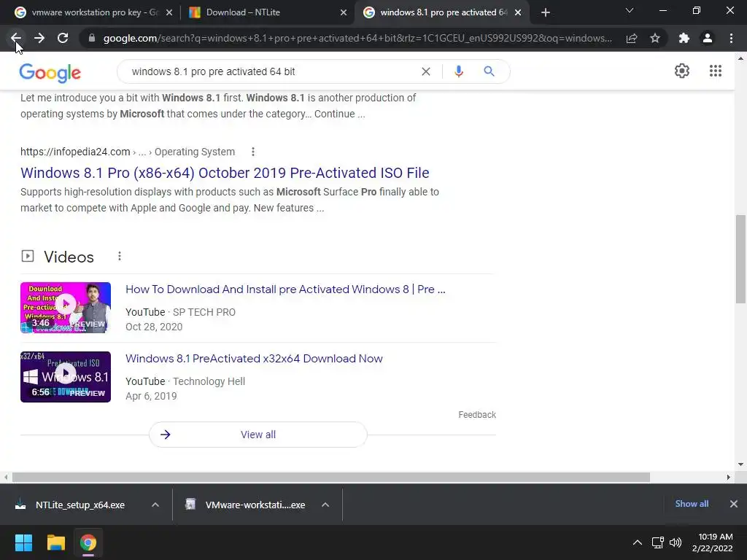The height and width of the screenshot is (560, 747).
Task: Open the Google apps grid
Action: point(716,71)
